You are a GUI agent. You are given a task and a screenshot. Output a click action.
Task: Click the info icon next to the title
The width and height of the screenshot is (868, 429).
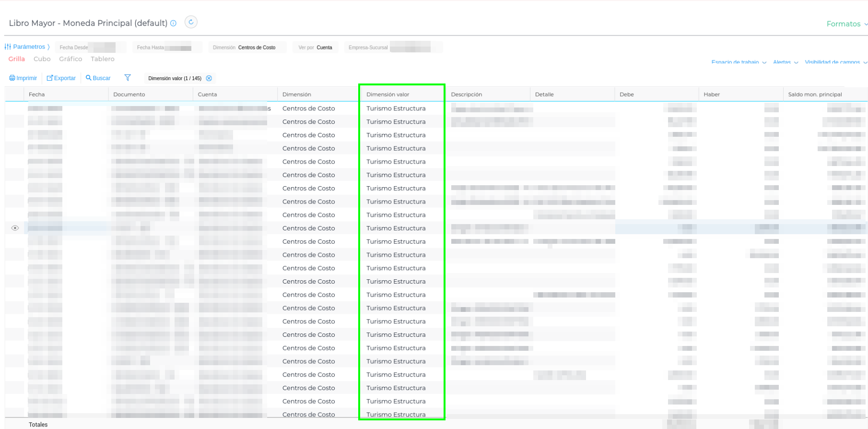pos(174,24)
